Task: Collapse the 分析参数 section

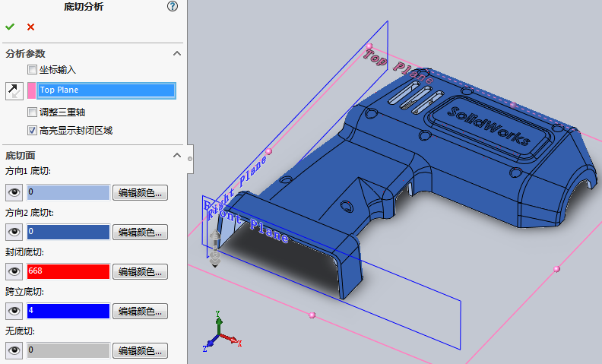Action: point(177,53)
